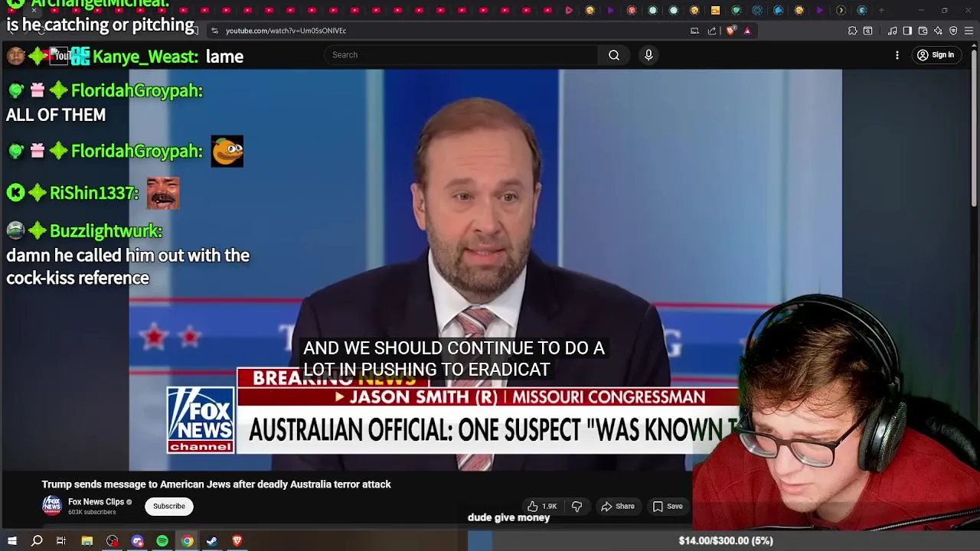Screen dimensions: 980x551
Task: Click the youtube.com URL in address bar
Action: point(286,31)
